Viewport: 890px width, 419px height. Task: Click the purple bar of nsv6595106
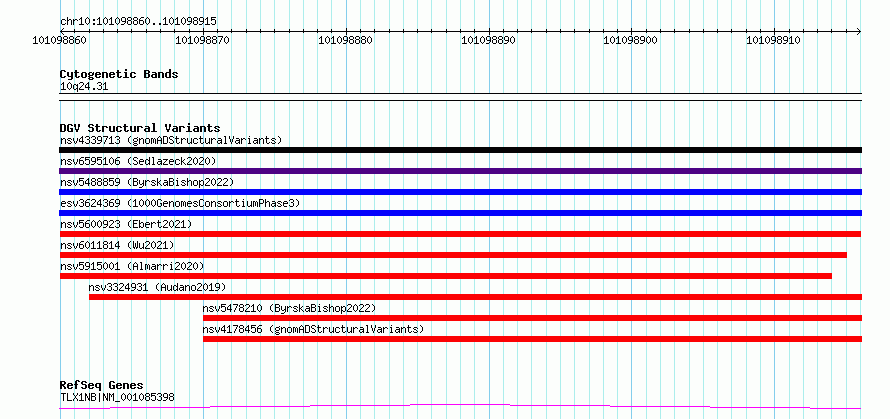tap(460, 171)
